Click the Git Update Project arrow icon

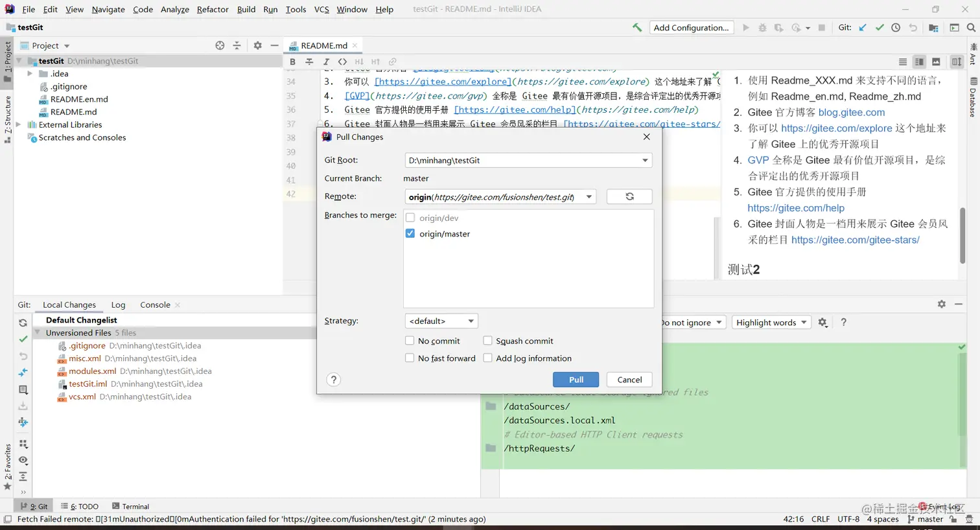point(863,27)
